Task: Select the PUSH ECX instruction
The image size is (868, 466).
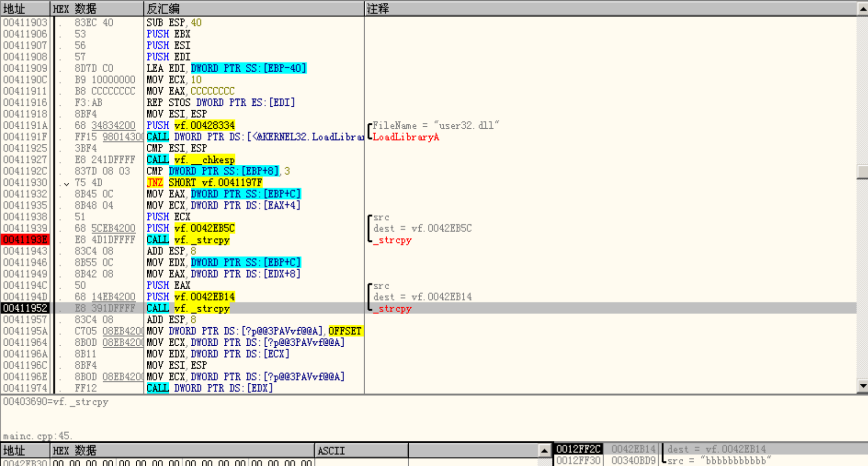Action: coord(168,217)
